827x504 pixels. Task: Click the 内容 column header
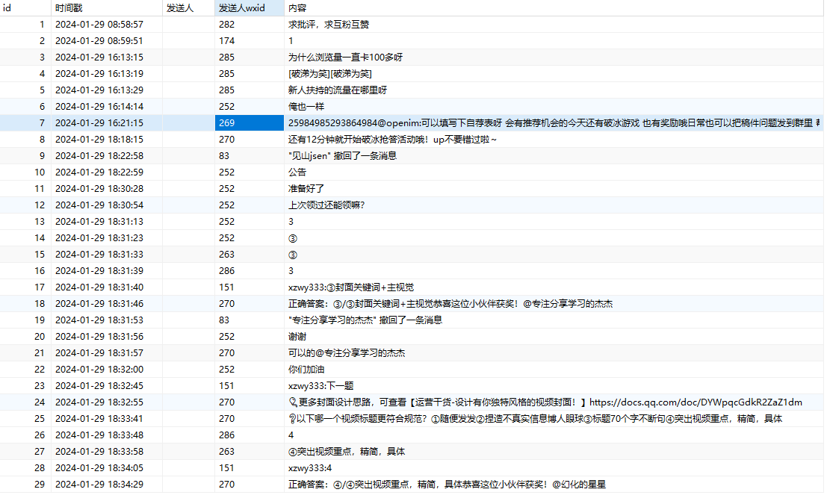coord(554,8)
